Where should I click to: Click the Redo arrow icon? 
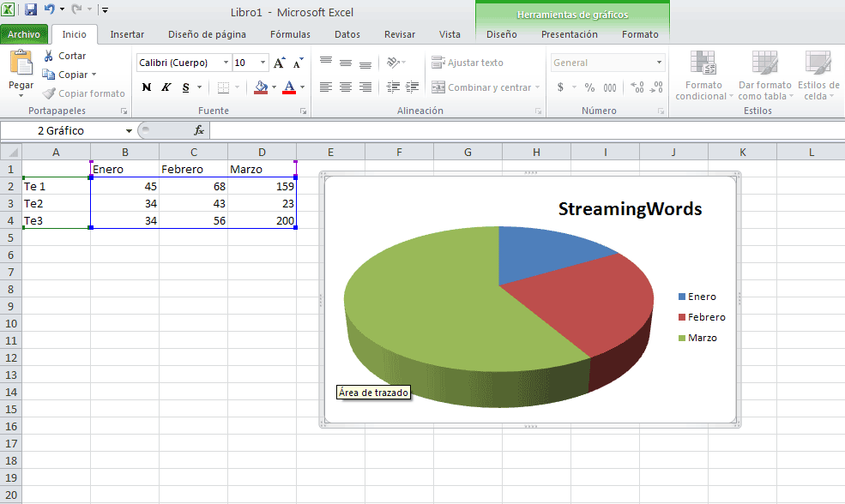pos(76,9)
